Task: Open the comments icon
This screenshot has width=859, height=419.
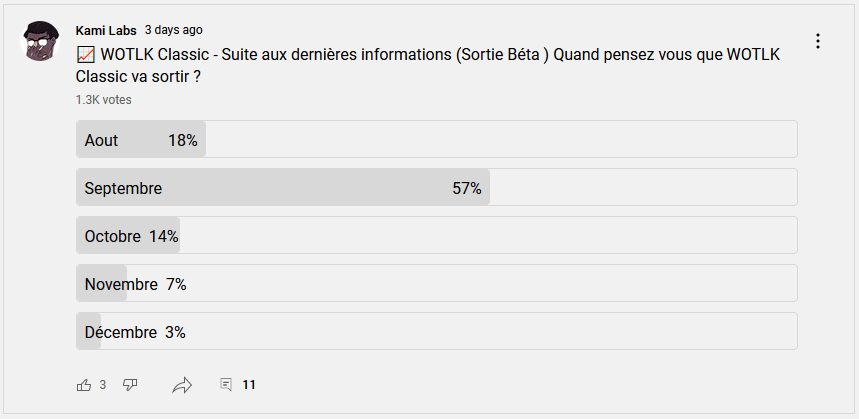Action: coord(226,385)
